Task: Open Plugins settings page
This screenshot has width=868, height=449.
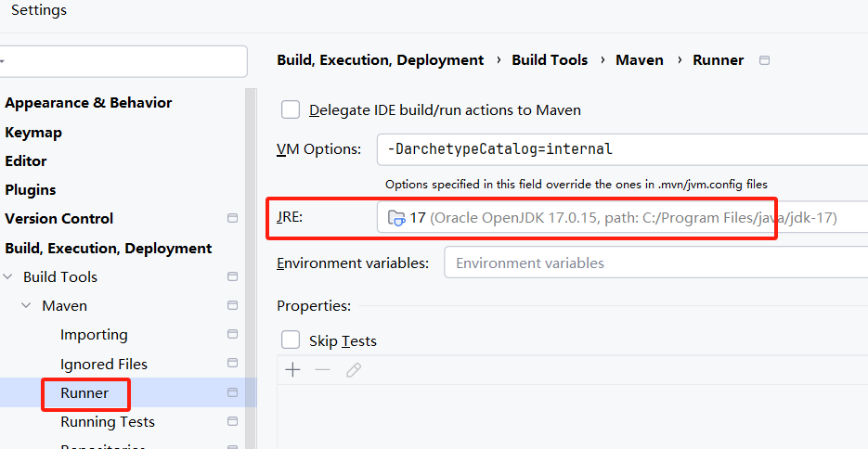Action: point(31,189)
